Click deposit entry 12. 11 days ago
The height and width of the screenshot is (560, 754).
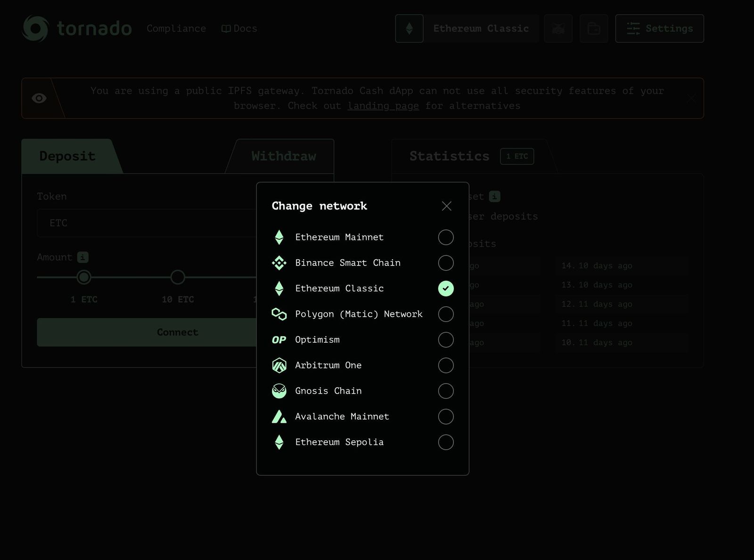[x=622, y=305]
